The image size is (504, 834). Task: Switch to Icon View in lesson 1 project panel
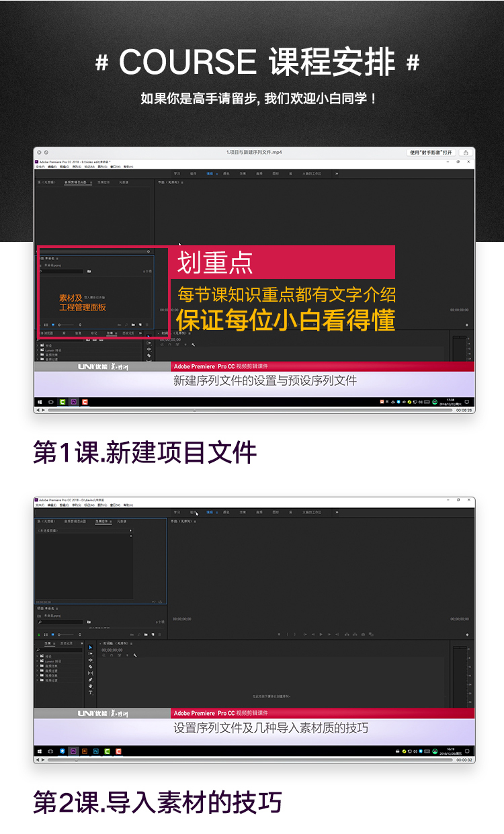click(x=53, y=324)
